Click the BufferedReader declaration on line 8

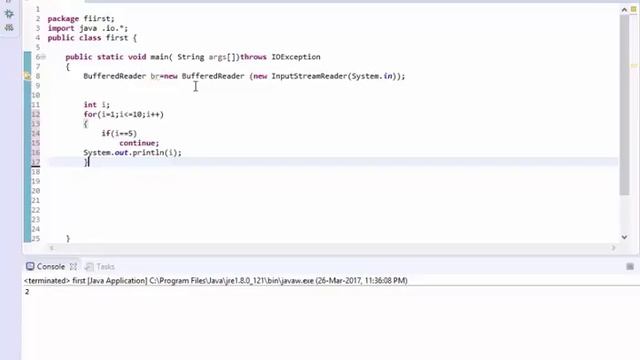pyautogui.click(x=244, y=76)
